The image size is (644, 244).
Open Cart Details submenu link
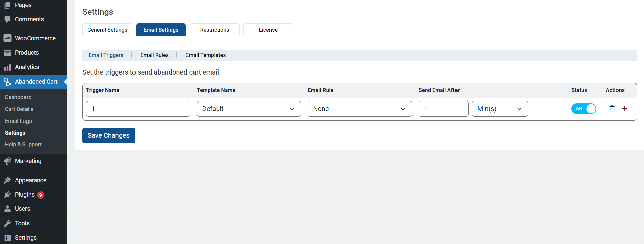(x=19, y=109)
